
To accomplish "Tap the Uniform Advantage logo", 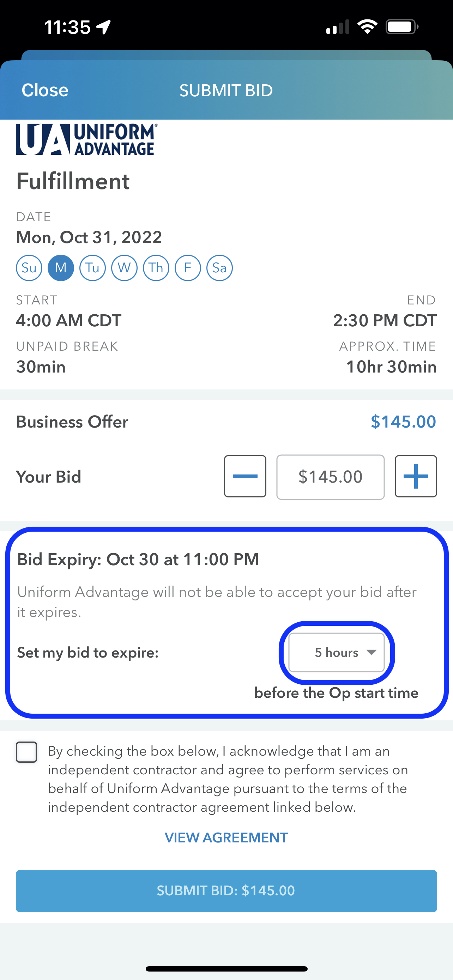I will (87, 140).
